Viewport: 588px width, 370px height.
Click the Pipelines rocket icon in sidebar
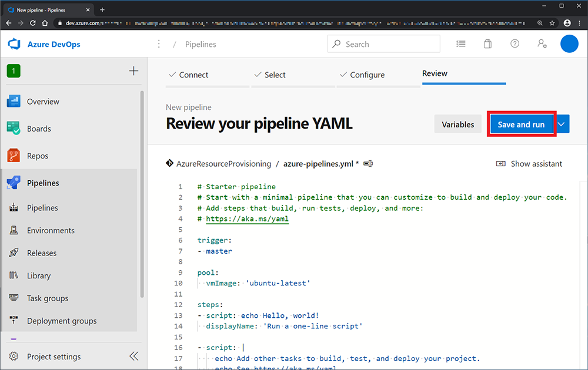(x=14, y=183)
